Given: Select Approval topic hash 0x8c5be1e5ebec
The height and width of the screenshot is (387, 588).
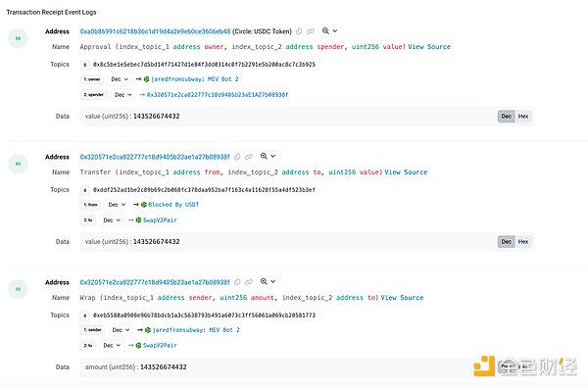Looking at the screenshot, I should 205,65.
